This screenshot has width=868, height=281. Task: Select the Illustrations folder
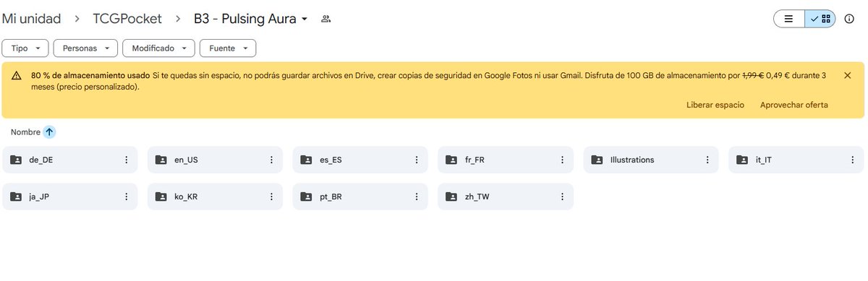651,160
